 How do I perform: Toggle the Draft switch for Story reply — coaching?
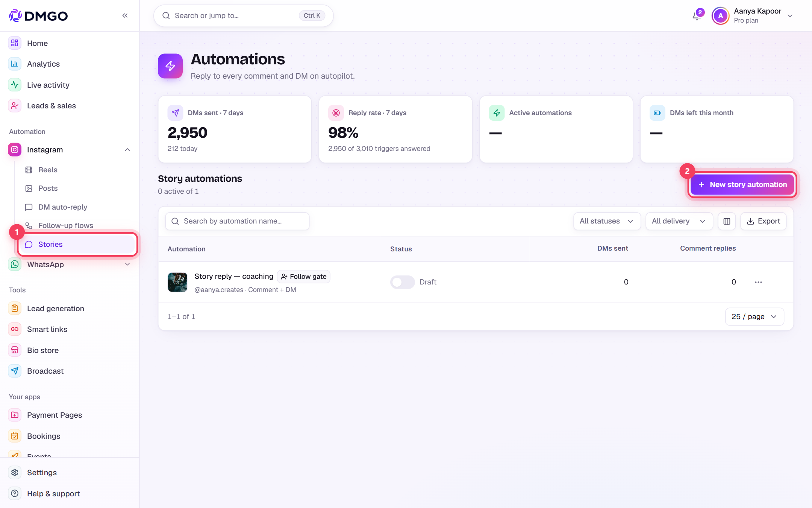pyautogui.click(x=402, y=282)
